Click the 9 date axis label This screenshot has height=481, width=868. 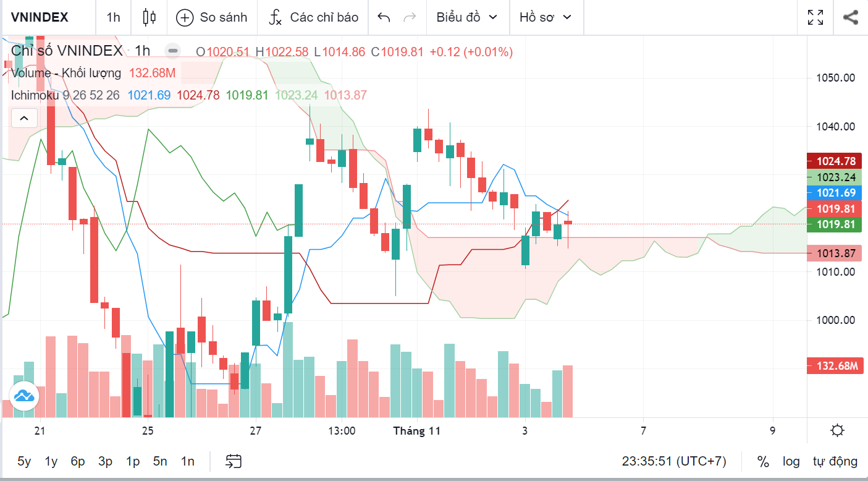click(x=773, y=431)
